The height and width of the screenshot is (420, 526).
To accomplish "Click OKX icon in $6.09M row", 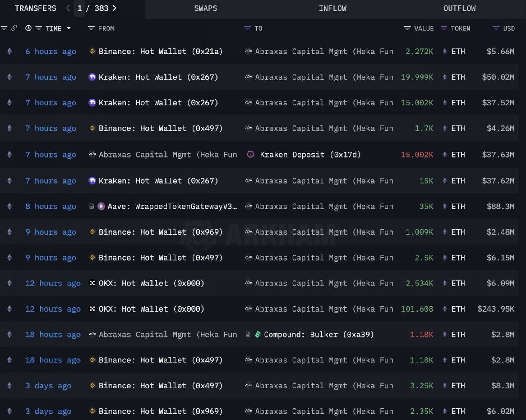I will click(92, 283).
